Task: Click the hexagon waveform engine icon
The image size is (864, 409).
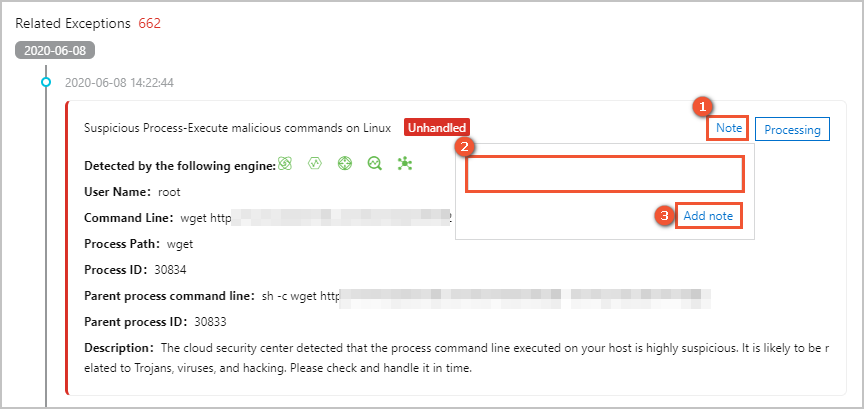Action: click(x=315, y=163)
